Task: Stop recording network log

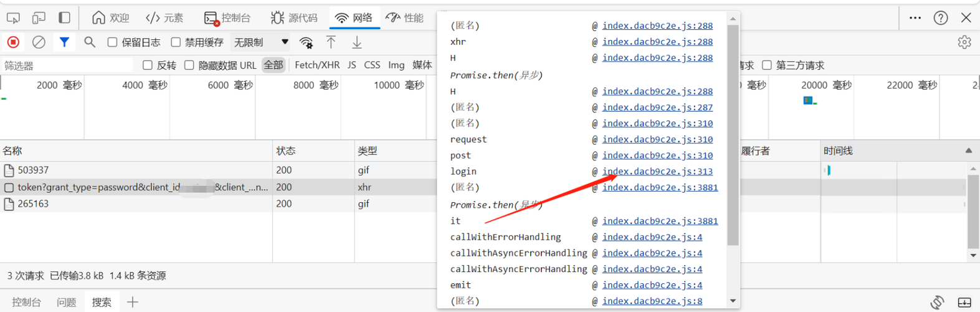Action: click(13, 42)
